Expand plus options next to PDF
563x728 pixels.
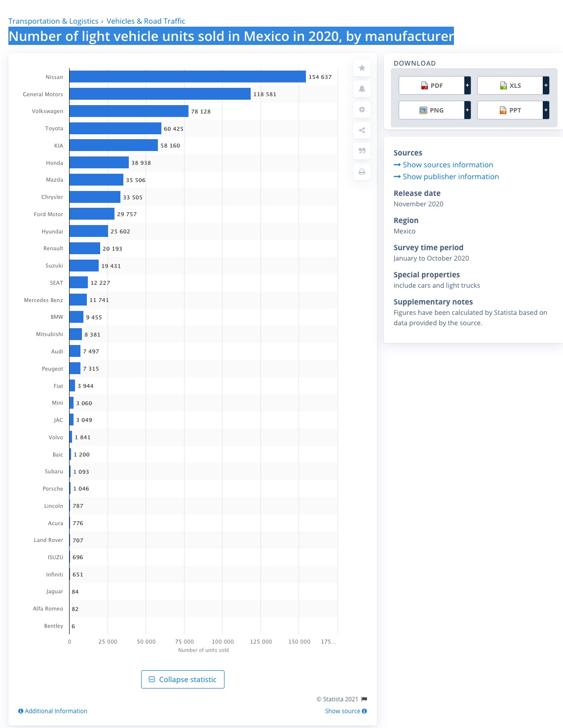(x=467, y=85)
